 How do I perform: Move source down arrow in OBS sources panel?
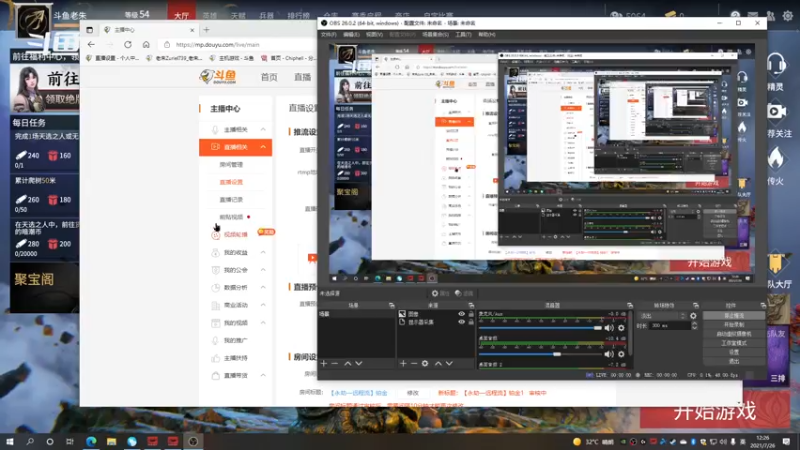pyautogui.click(x=449, y=363)
